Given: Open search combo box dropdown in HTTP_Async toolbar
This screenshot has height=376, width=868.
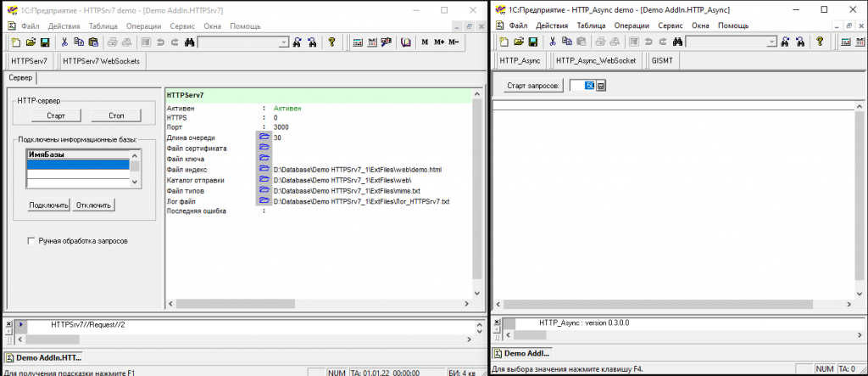Looking at the screenshot, I should tap(771, 42).
